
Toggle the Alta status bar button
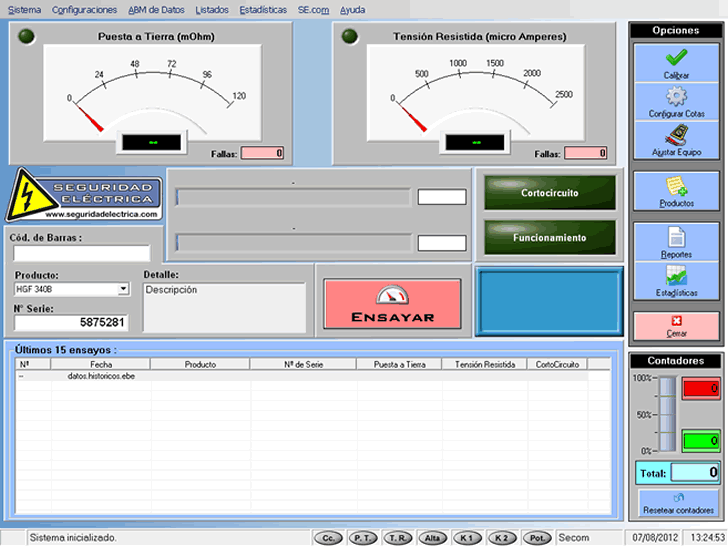pos(433,538)
